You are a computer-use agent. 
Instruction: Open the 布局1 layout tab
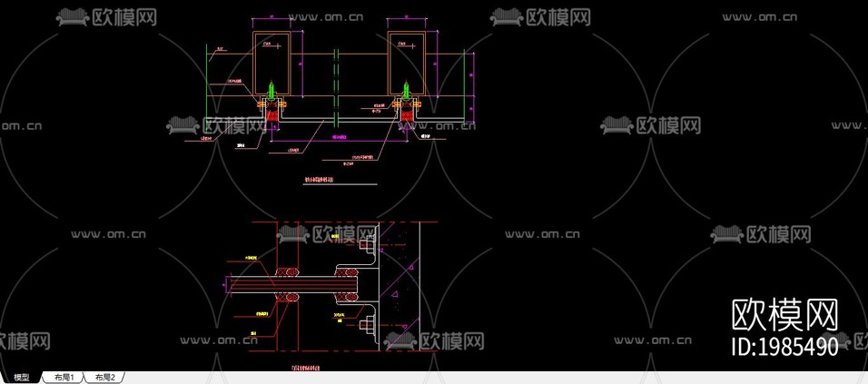tap(64, 378)
